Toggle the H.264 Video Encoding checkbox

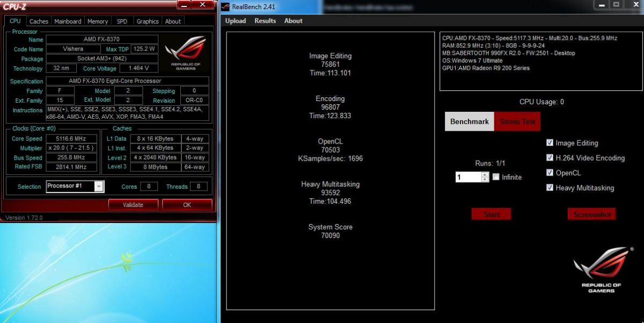550,158
